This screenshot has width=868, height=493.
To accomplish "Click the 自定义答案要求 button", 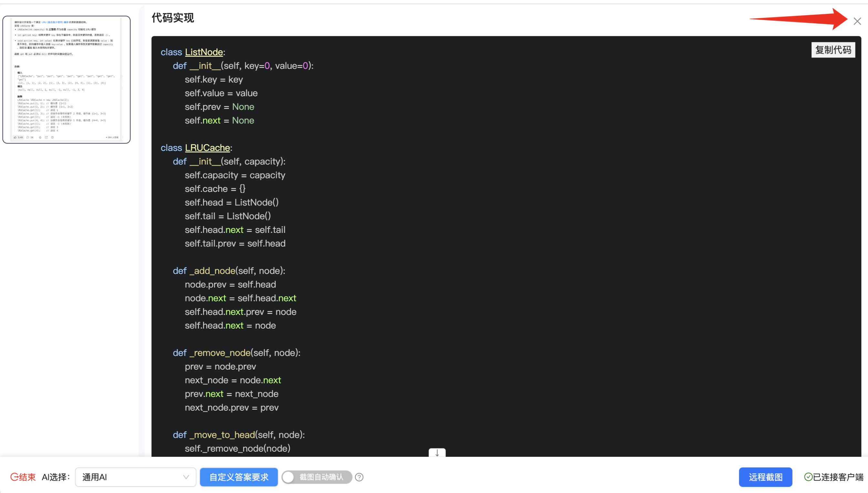I will click(x=239, y=477).
